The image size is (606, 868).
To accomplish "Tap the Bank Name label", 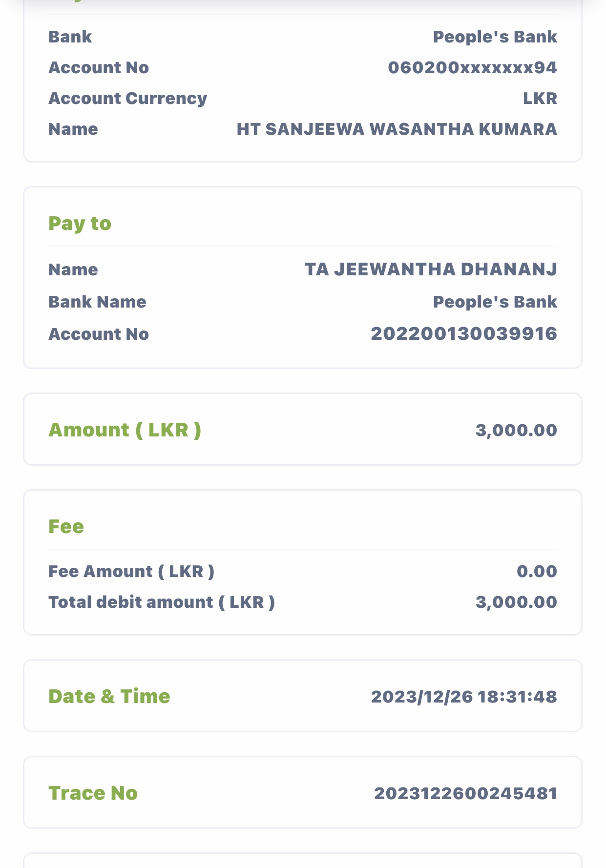I will pyautogui.click(x=97, y=302).
